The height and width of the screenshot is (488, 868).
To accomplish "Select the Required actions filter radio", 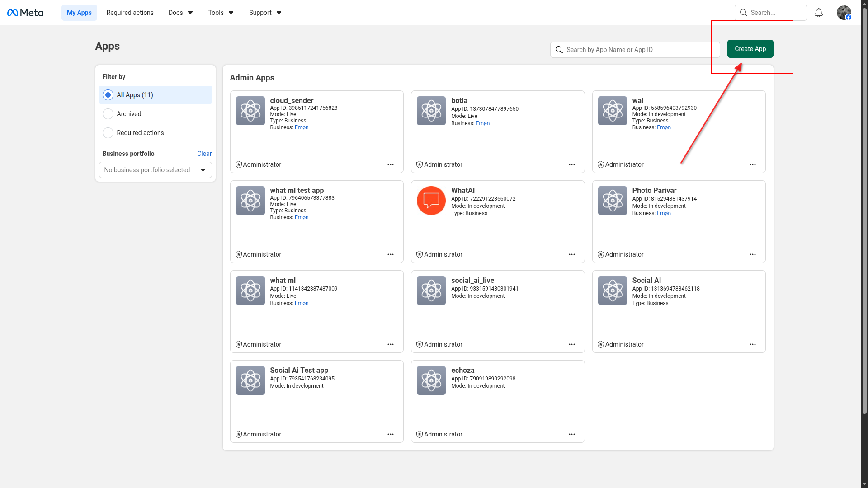I will 108,133.
